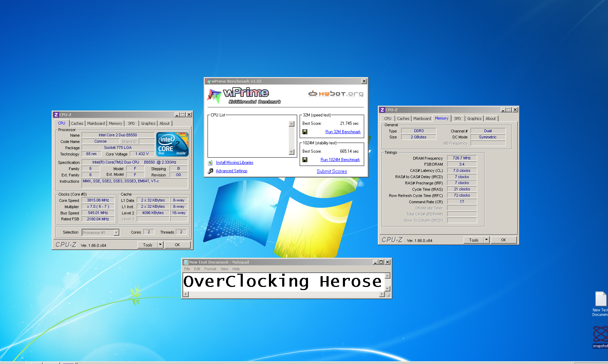Open Graphics tab in right CPU-Z window
This screenshot has height=364, width=608.
point(474,119)
